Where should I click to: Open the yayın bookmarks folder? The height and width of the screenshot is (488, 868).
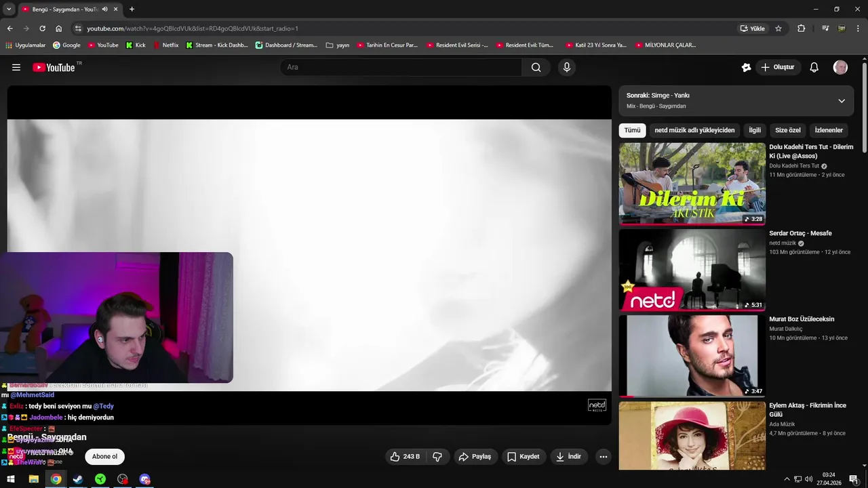(338, 45)
